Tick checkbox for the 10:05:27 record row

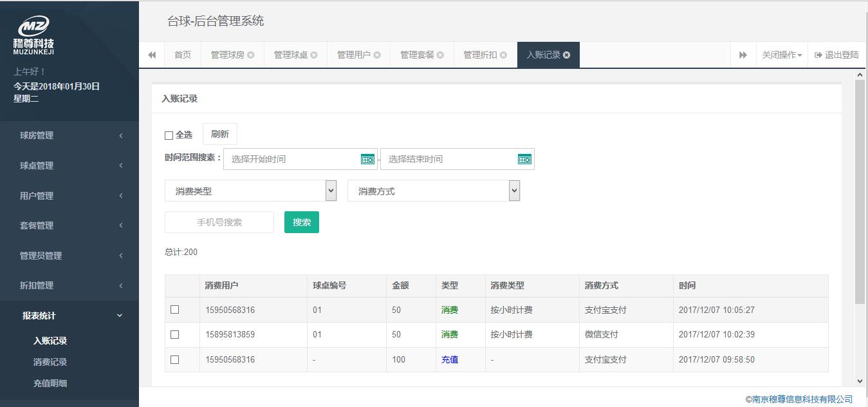click(174, 310)
